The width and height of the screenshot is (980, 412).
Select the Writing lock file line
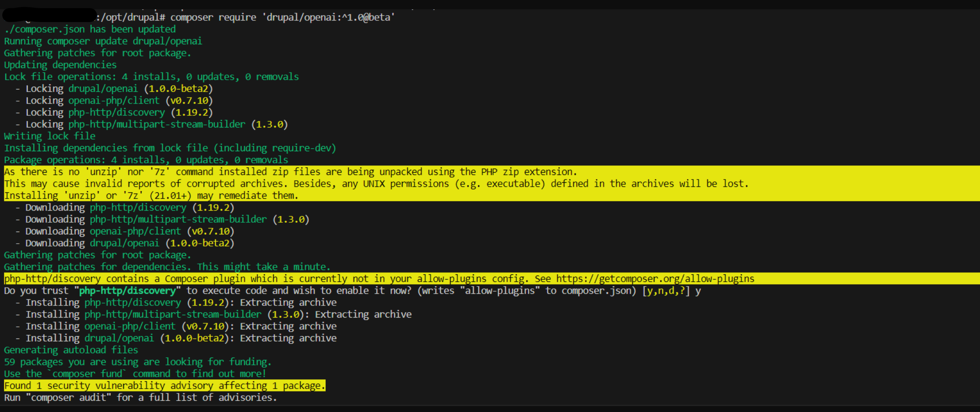(49, 136)
